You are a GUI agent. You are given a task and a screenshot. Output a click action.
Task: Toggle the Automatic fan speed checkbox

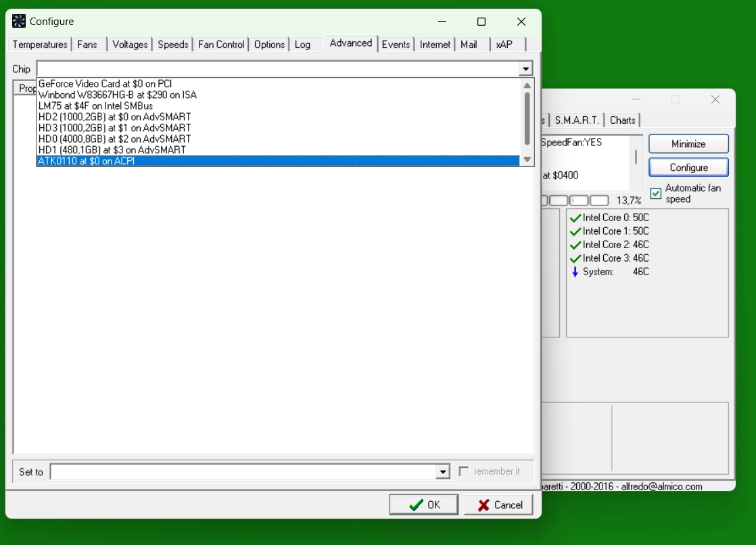click(x=656, y=193)
